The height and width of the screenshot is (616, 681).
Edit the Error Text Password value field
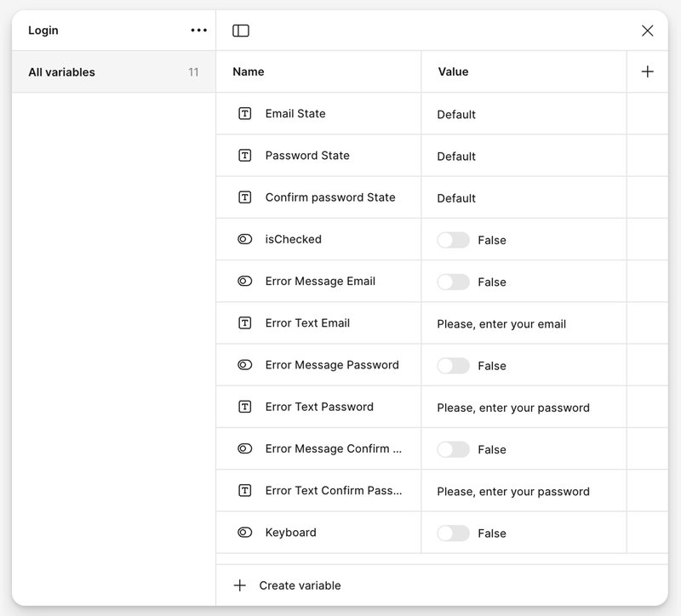click(x=524, y=408)
